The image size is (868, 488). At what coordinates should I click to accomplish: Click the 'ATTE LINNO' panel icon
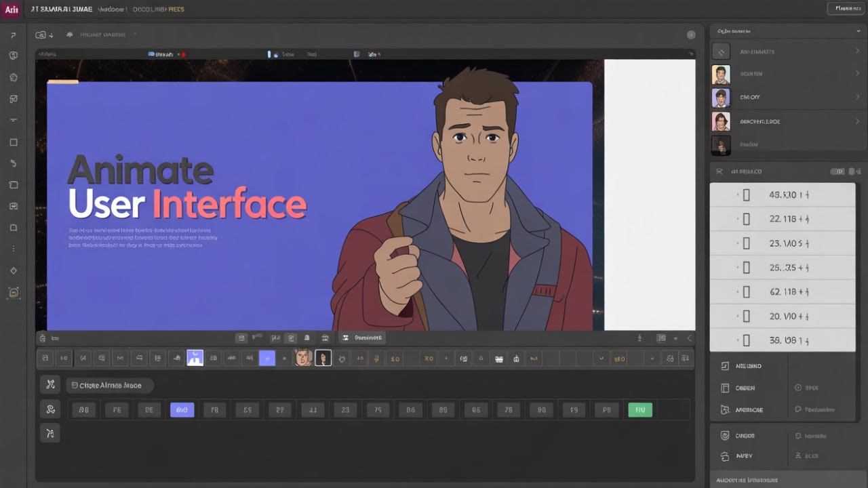click(x=724, y=366)
